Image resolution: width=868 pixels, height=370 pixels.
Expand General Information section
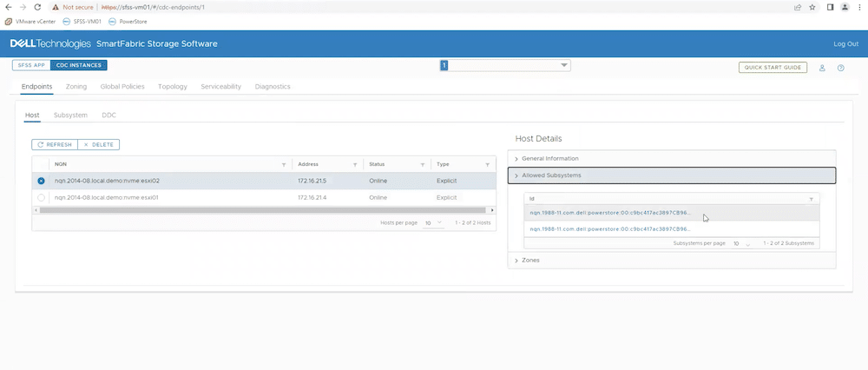pyautogui.click(x=672, y=158)
